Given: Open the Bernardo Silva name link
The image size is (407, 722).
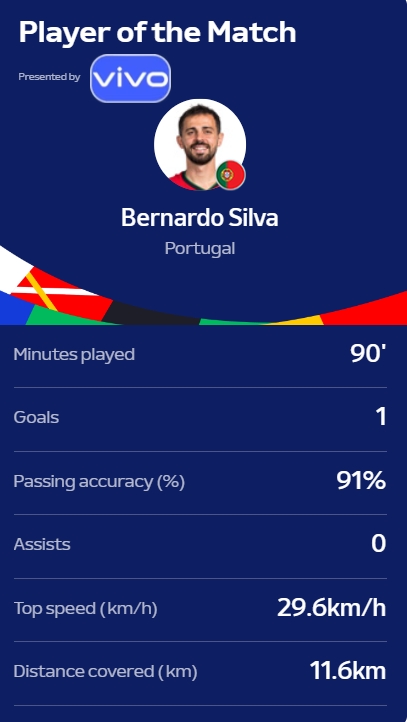Looking at the screenshot, I should coord(200,217).
